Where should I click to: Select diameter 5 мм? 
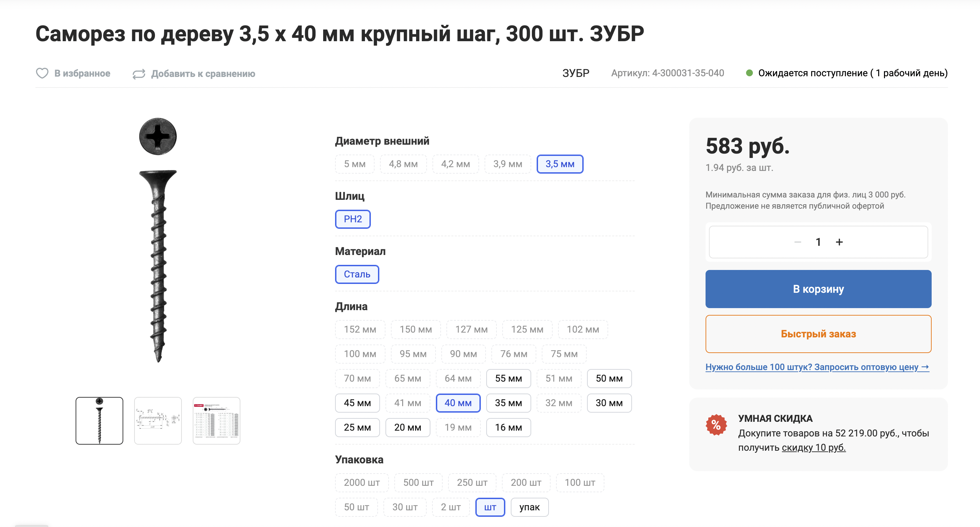tap(354, 164)
